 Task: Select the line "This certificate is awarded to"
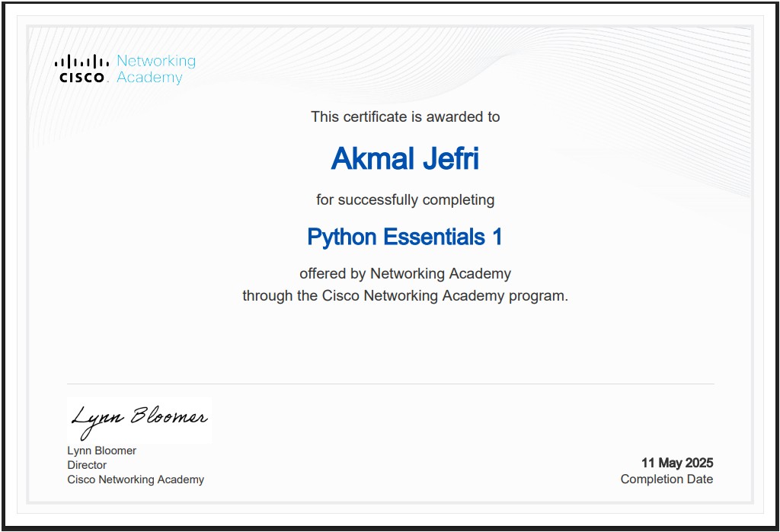[x=405, y=117]
